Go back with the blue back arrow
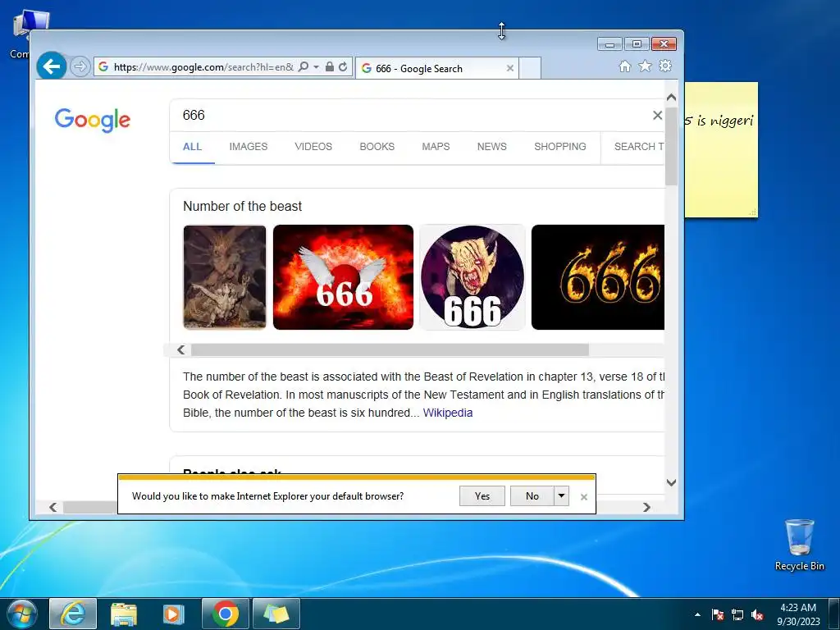This screenshot has height=630, width=840. click(52, 66)
